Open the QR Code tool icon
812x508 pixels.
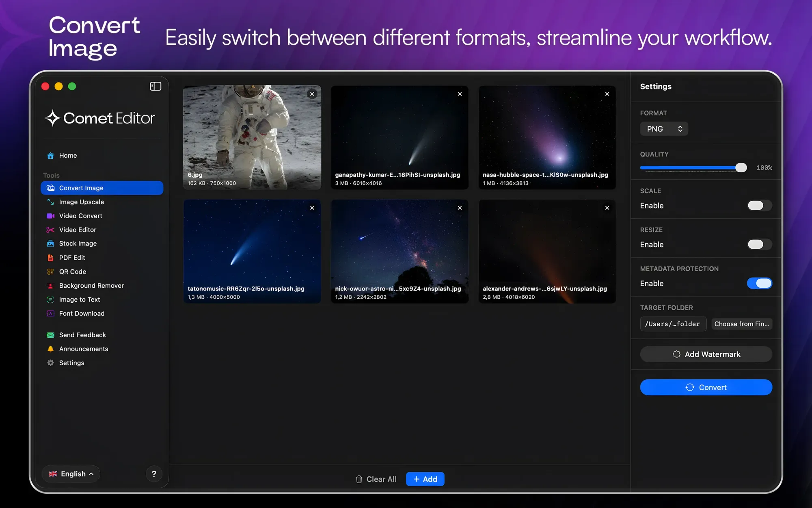point(50,271)
